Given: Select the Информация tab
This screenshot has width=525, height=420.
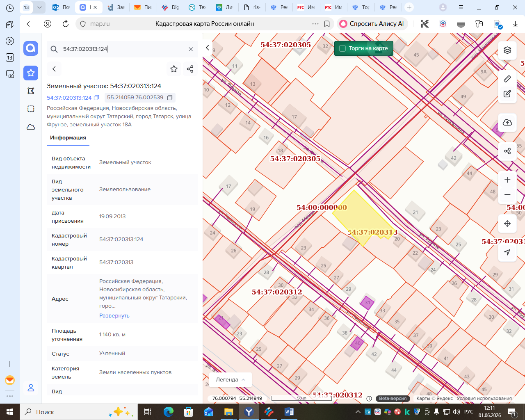Looking at the screenshot, I should pos(68,138).
